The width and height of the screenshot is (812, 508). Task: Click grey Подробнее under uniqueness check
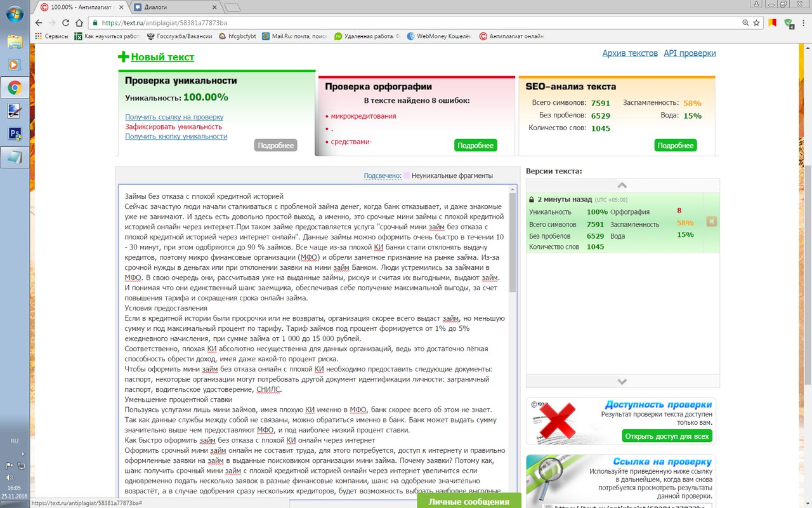coord(276,145)
